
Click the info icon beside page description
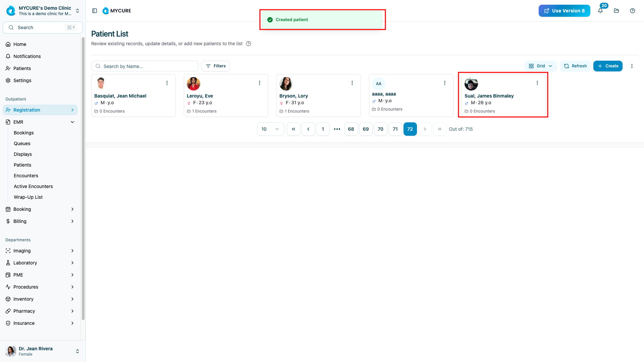point(249,44)
